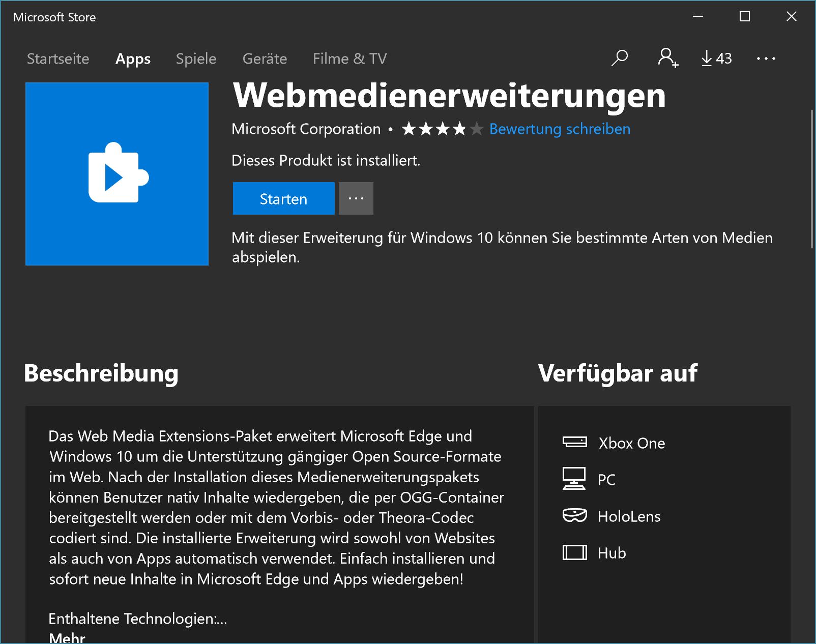The height and width of the screenshot is (644, 816).
Task: Click the 'Enthaltene Technologien:...' text
Action: pyautogui.click(x=138, y=619)
